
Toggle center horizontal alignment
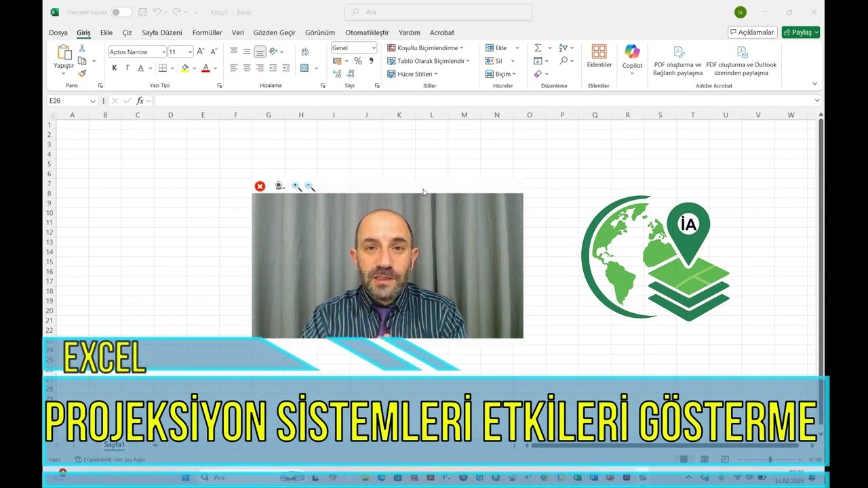tap(247, 68)
